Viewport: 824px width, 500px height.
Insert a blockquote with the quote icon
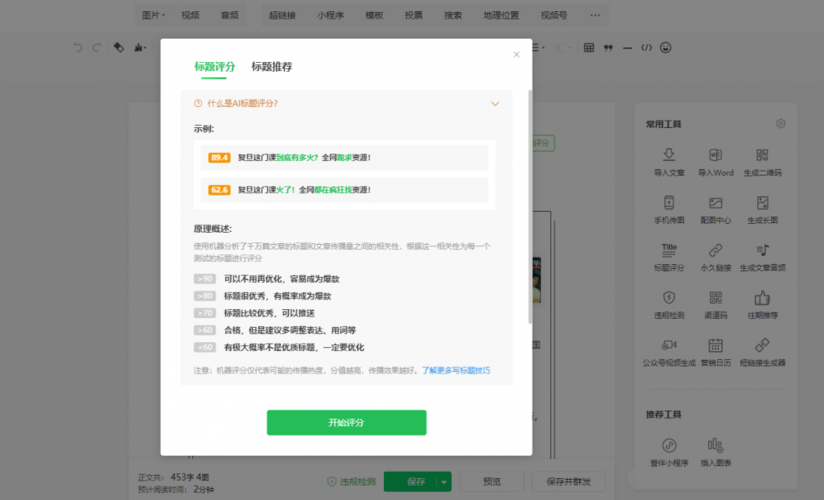click(608, 48)
